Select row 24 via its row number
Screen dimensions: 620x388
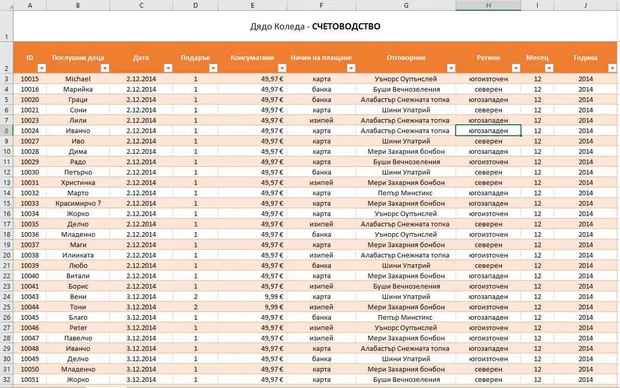pyautogui.click(x=7, y=297)
